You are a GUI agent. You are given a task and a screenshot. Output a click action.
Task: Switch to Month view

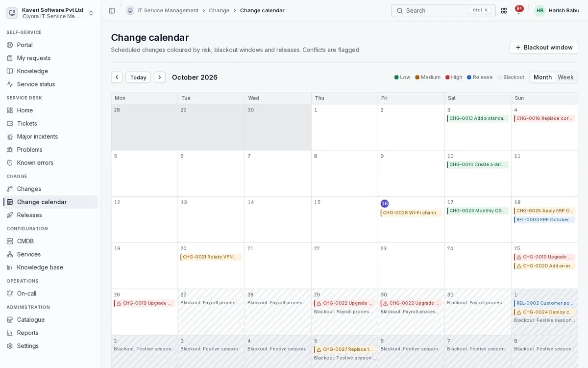click(542, 78)
